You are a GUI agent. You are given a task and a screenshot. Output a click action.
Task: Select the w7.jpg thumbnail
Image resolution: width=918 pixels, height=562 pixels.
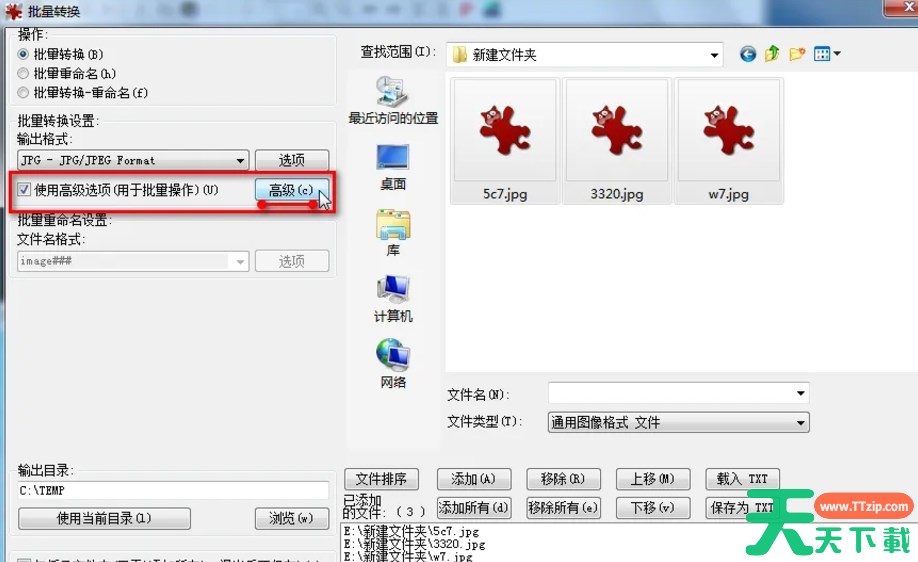(729, 141)
